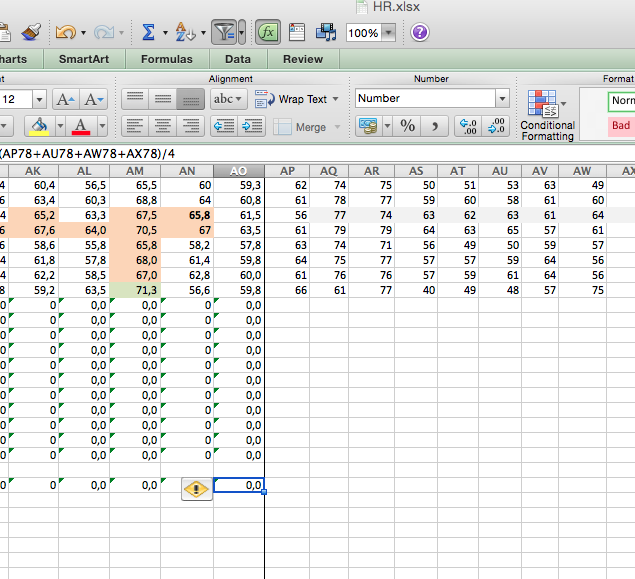Click the decrease decimal icon
This screenshot has width=635, height=579.
496,126
